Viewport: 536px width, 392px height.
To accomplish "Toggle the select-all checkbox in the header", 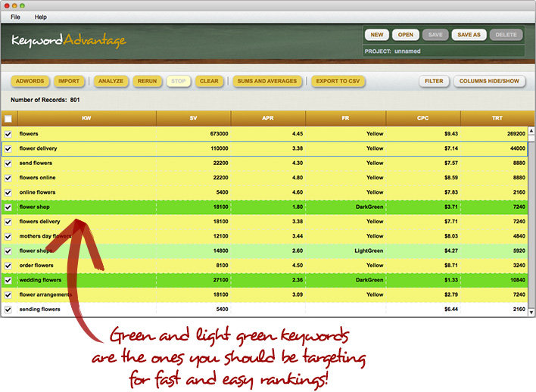I will [x=8, y=119].
